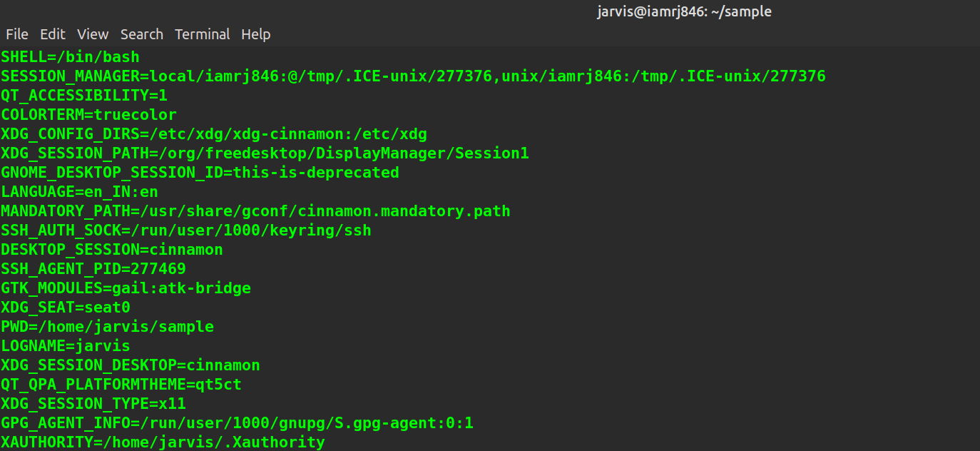Screen dimensions: 980x451
Task: Click the DESKTOP_SESSION=cinnamon line
Action: point(113,249)
